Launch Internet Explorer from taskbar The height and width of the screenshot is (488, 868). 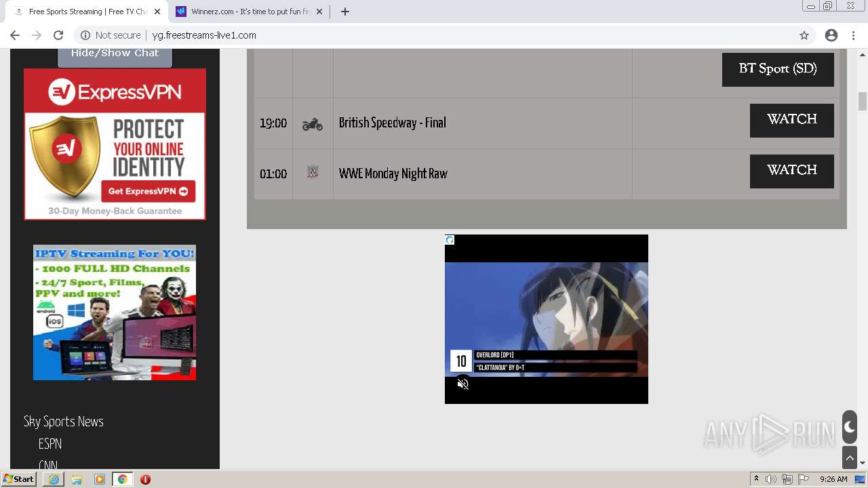tap(54, 479)
